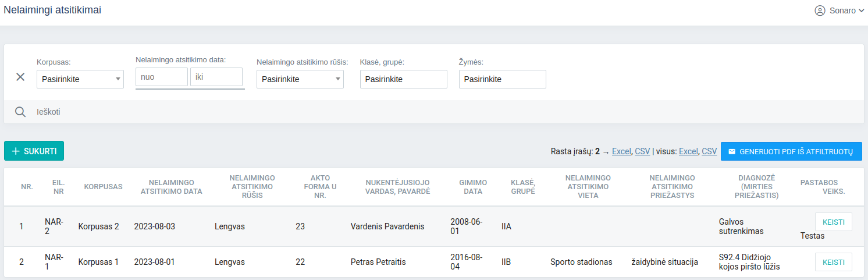Click the Klasė, grupė selection field

pos(404,79)
